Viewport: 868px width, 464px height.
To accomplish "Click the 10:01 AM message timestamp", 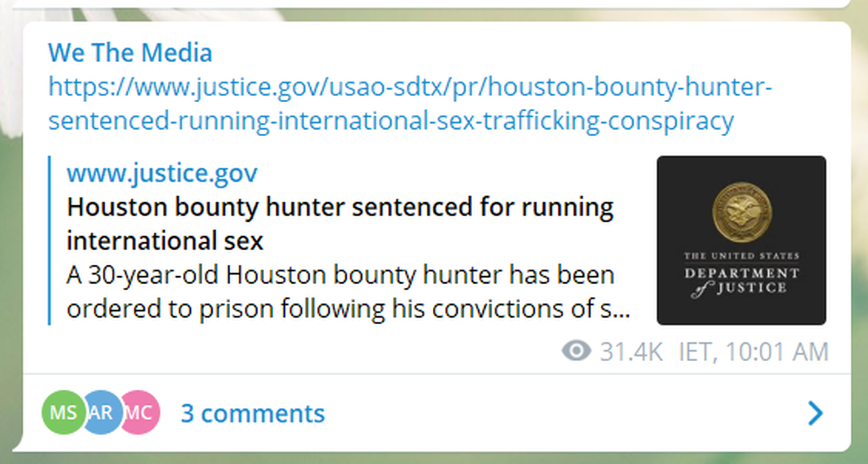I will click(x=777, y=352).
